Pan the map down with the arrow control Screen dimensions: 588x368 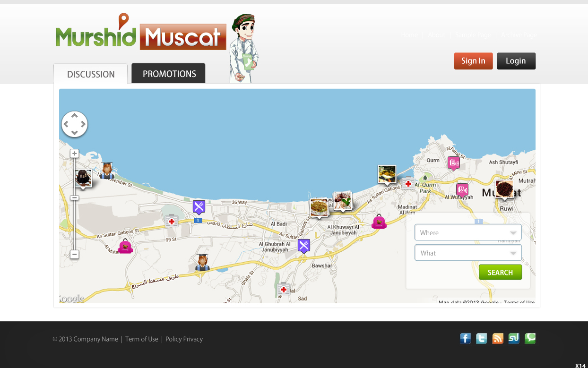point(75,133)
